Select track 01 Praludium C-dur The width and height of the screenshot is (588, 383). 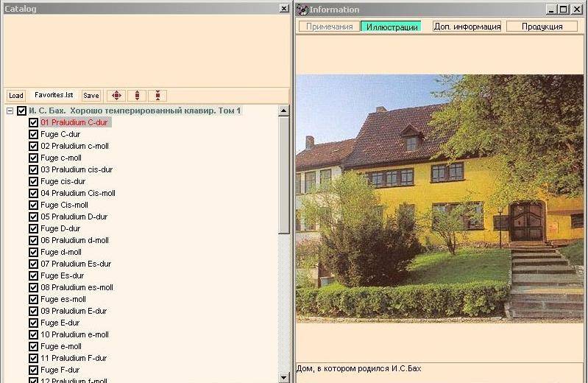pos(74,122)
